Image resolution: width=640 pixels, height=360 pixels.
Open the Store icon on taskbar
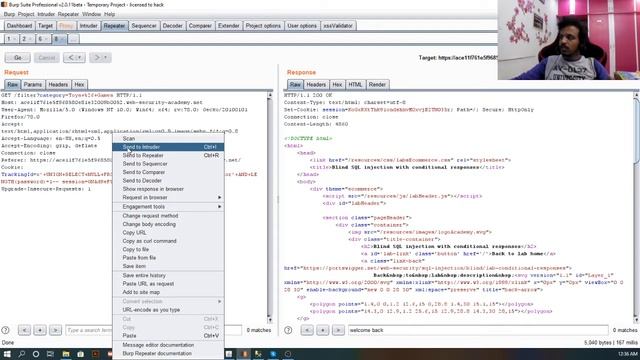(80, 354)
